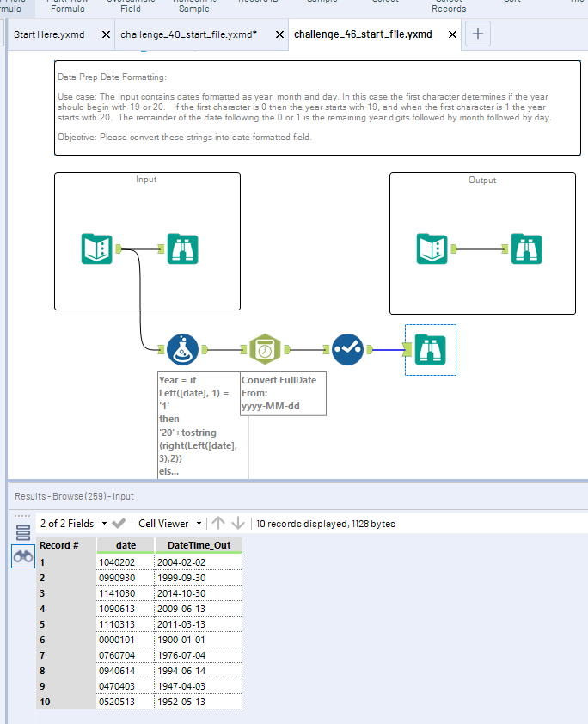Viewport: 588px width, 724px height.
Task: Select the Data Prep Date Formatting comment box
Action: point(317,107)
